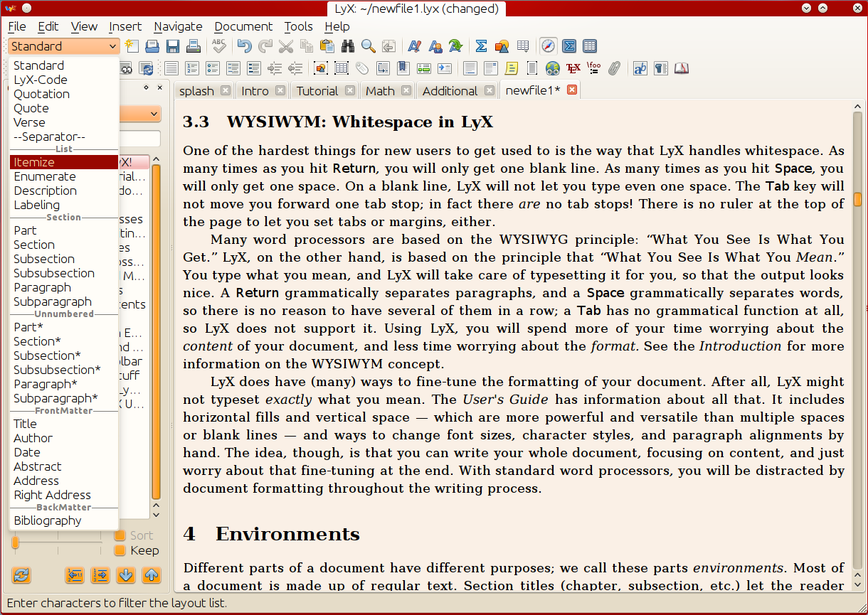Image resolution: width=868 pixels, height=615 pixels.
Task: Choose Enumerate from the layout list
Action: pyautogui.click(x=64, y=176)
